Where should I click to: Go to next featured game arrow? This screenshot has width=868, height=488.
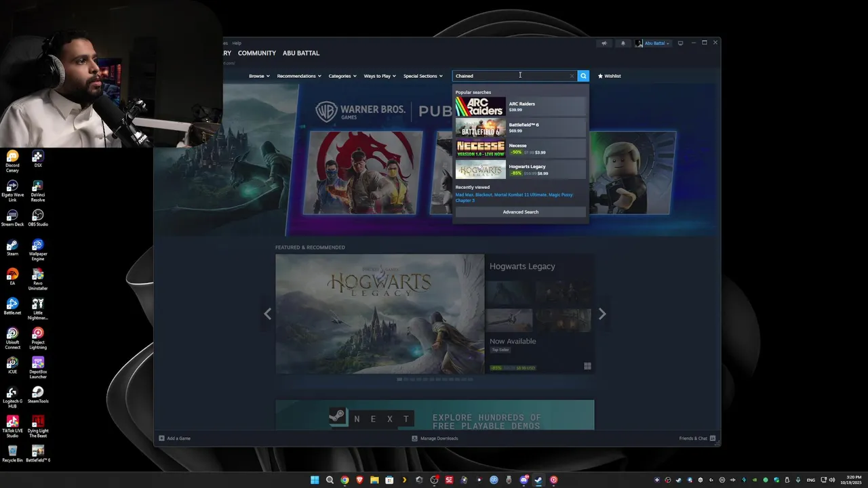tap(602, 314)
